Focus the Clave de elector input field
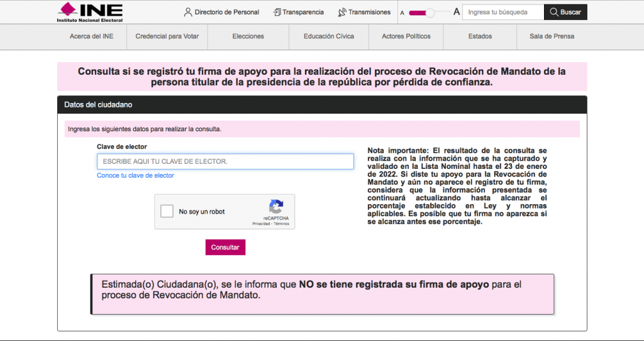The height and width of the screenshot is (341, 644). point(225,161)
